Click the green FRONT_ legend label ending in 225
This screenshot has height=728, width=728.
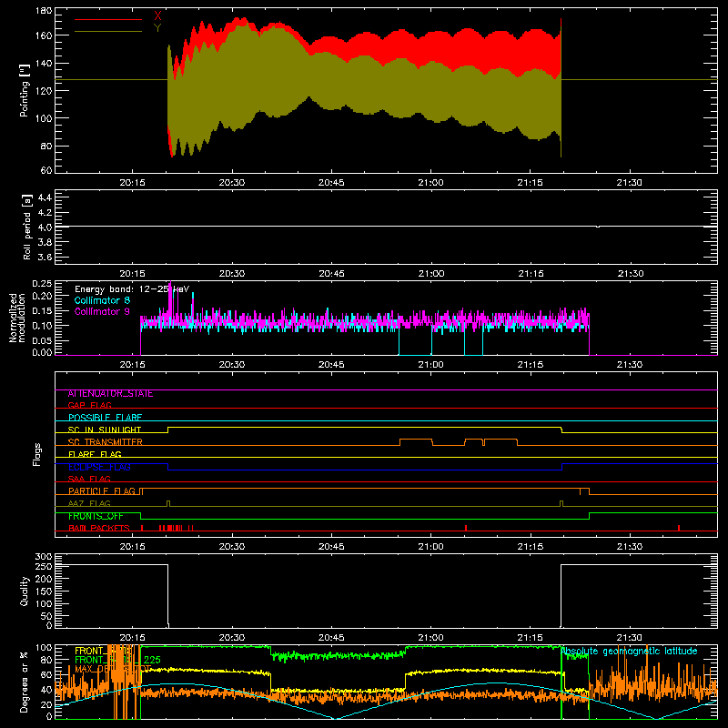[x=117, y=660]
